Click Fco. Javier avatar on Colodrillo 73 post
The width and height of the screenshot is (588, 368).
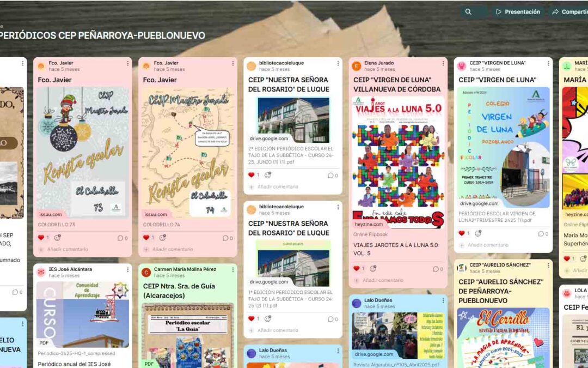[41, 66]
